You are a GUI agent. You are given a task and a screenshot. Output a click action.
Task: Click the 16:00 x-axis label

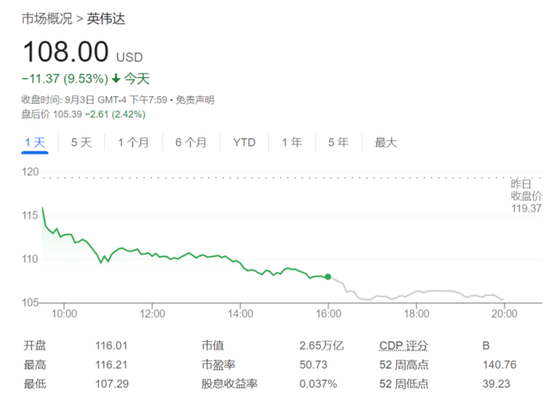click(x=328, y=314)
